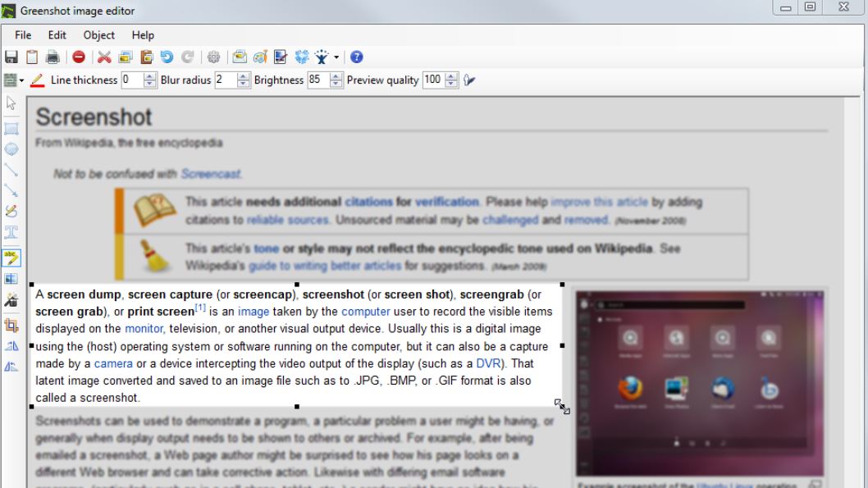Screen dimensions: 868x488
Task: Click the blurred "Screencast" link
Action: click(211, 174)
